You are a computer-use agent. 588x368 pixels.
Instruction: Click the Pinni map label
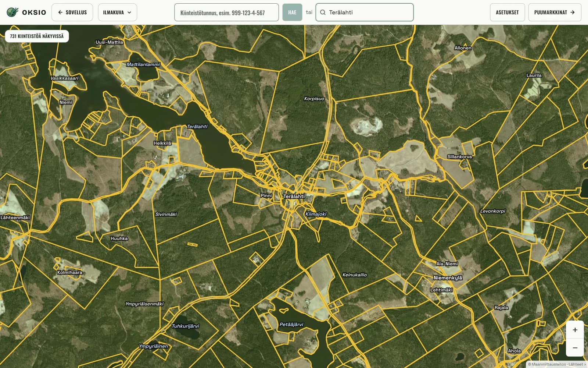coord(266,195)
